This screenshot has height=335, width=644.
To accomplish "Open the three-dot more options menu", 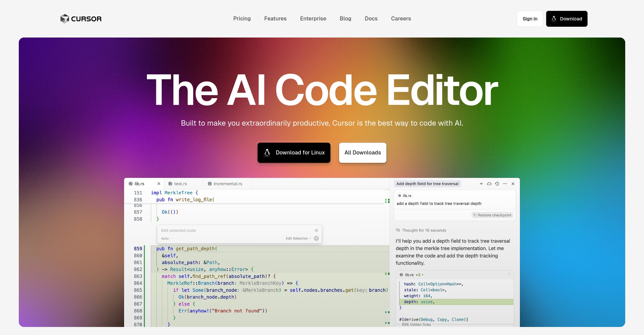I will (x=505, y=184).
